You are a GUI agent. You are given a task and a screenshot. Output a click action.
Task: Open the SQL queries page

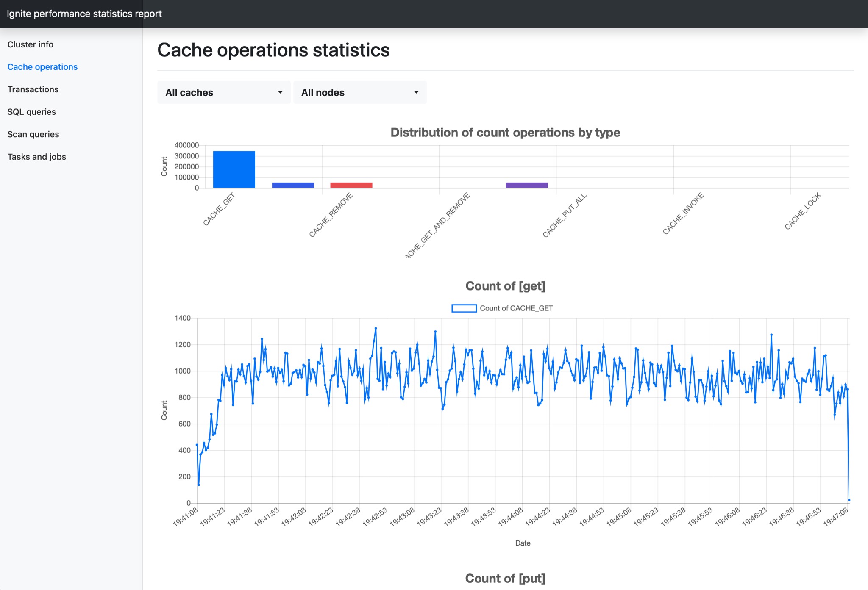[31, 111]
